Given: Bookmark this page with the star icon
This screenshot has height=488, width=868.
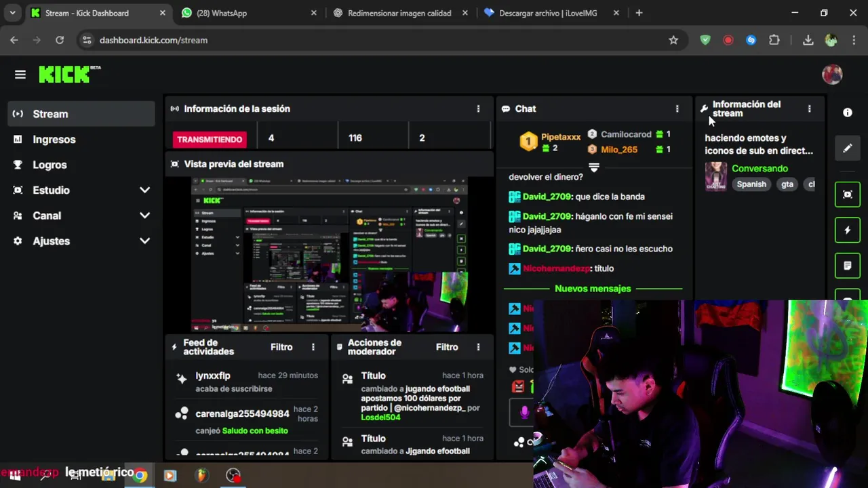Looking at the screenshot, I should coord(673,40).
